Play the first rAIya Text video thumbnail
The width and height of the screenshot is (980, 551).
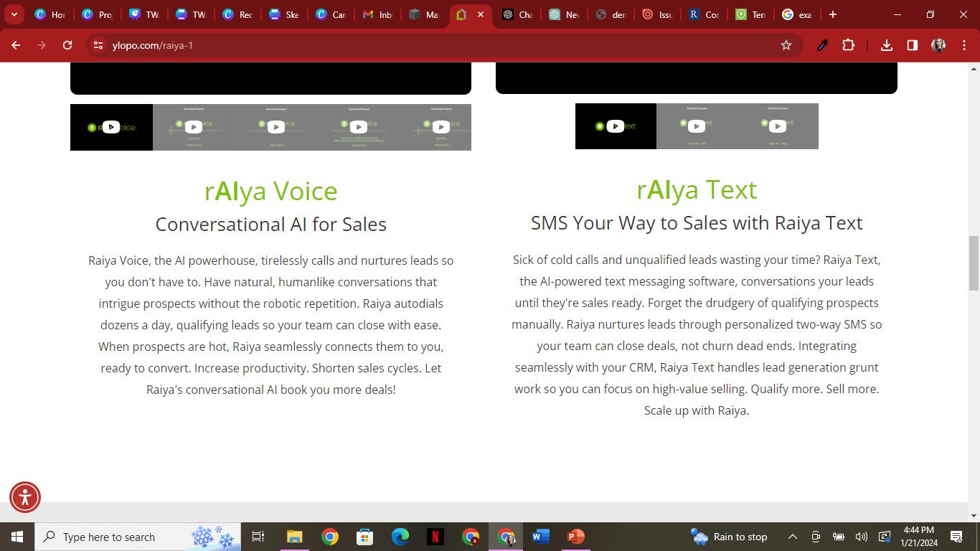tap(616, 126)
